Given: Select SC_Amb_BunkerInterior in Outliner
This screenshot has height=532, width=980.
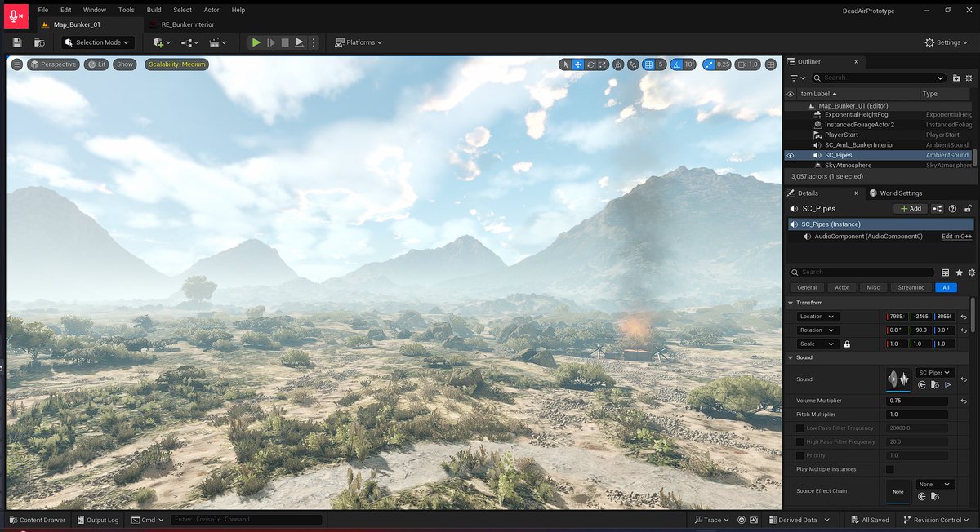Looking at the screenshot, I should (x=859, y=145).
